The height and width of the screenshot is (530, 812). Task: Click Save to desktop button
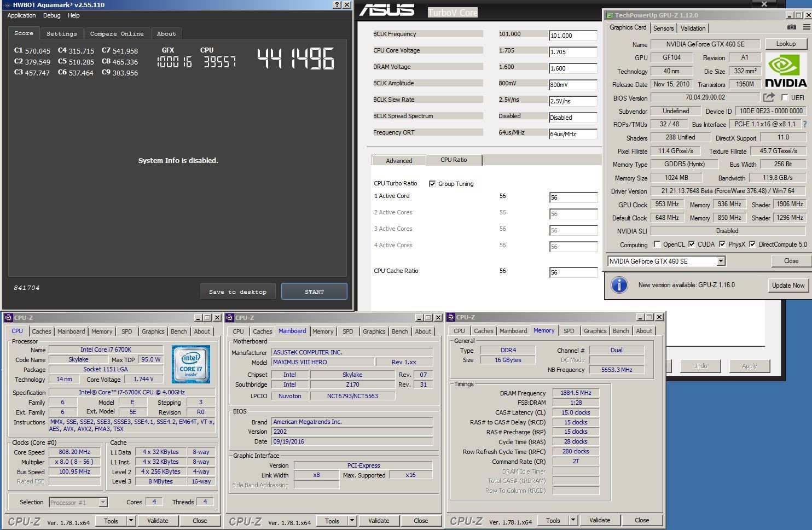tap(237, 292)
